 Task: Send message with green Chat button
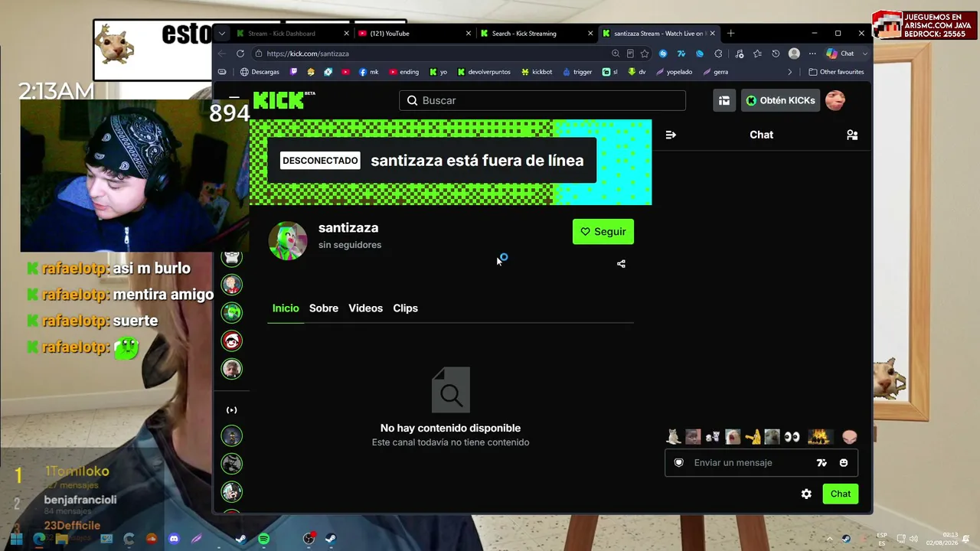coord(840,494)
